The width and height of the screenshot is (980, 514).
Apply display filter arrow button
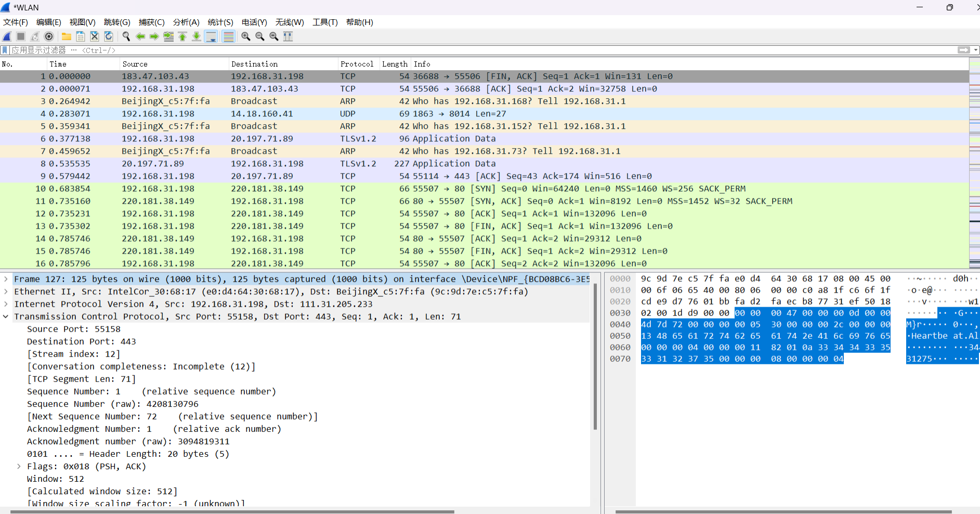coord(964,50)
